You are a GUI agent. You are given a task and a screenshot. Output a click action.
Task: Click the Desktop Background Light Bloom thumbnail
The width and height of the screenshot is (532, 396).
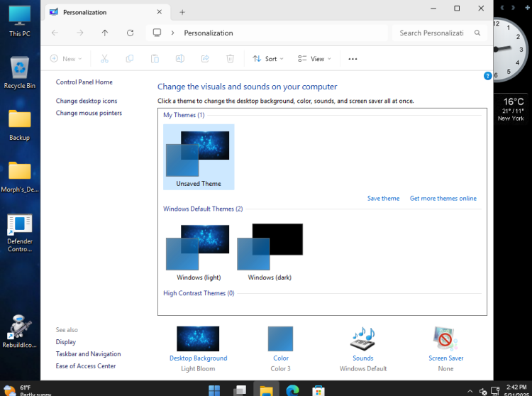[x=198, y=339]
